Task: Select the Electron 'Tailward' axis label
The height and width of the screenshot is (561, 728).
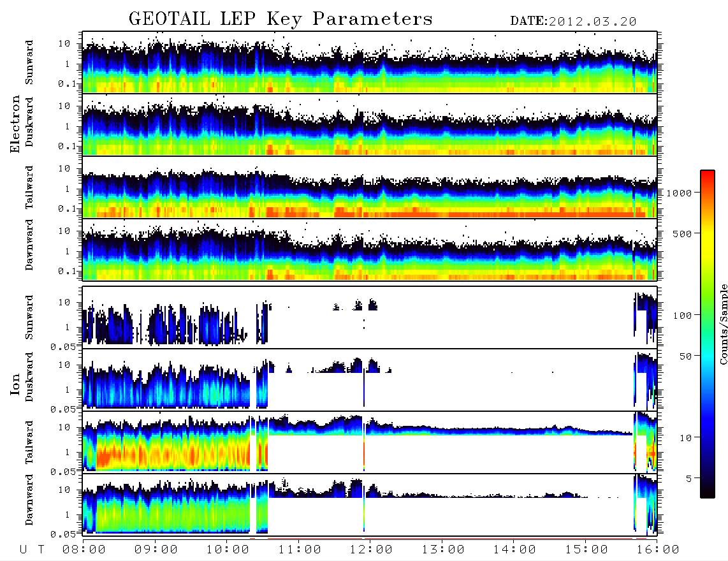Action: pos(29,187)
